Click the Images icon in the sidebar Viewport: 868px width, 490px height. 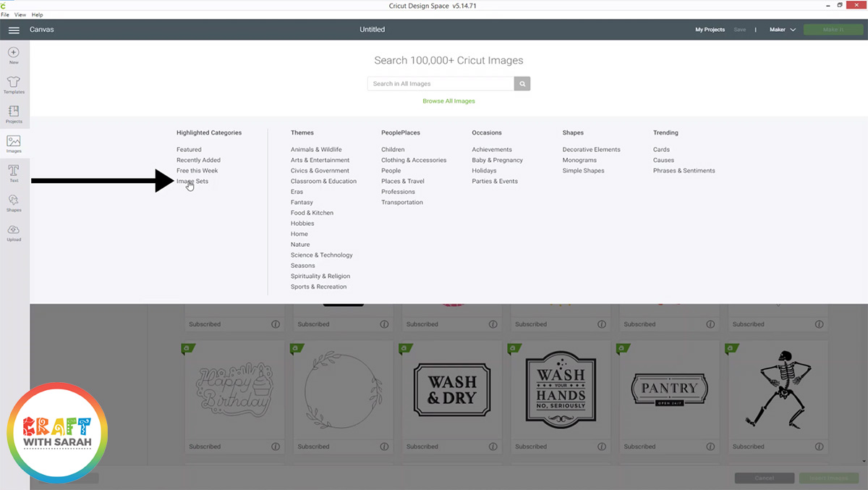[x=13, y=142]
